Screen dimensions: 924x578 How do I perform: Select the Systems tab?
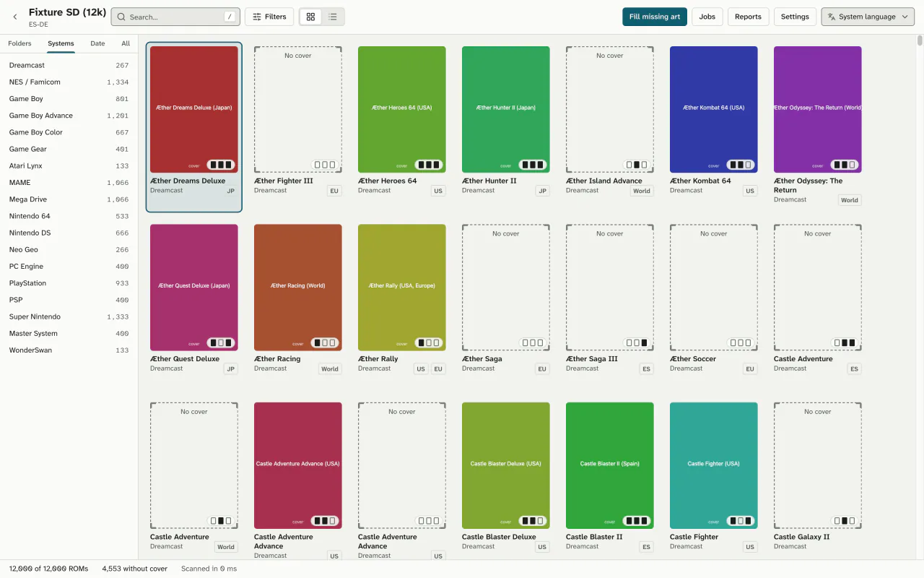61,43
